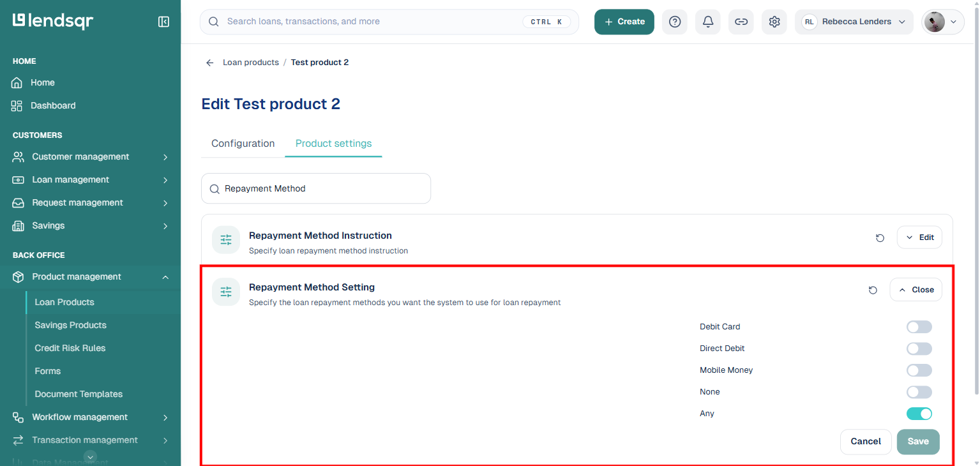Screen dimensions: 980x466
Task: Toggle the Debit Card switch
Action: 919,327
